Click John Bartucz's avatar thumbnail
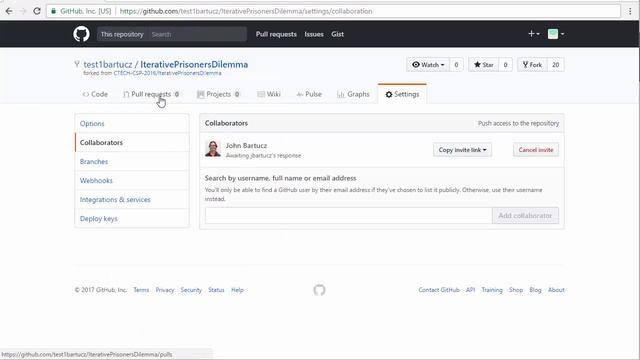 pos(213,149)
